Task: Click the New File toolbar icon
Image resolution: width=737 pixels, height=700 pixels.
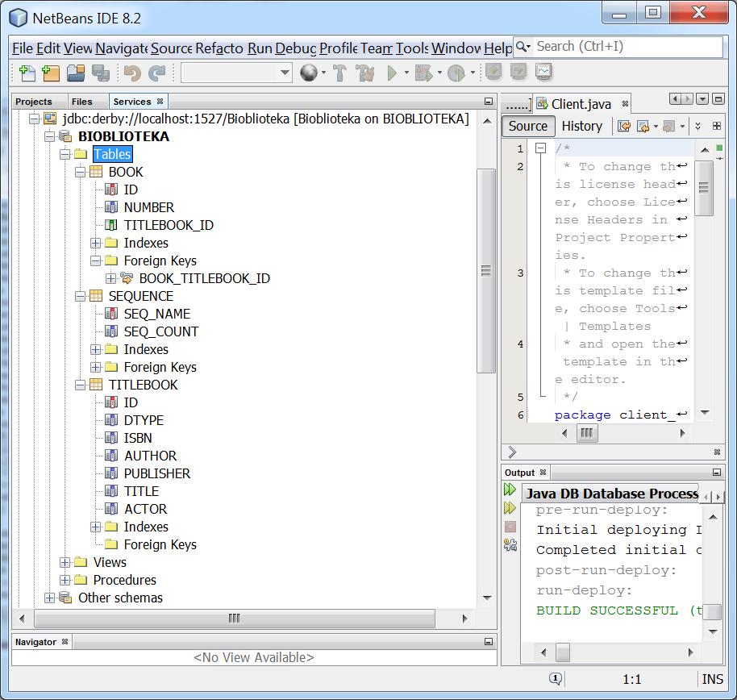Action: tap(27, 73)
